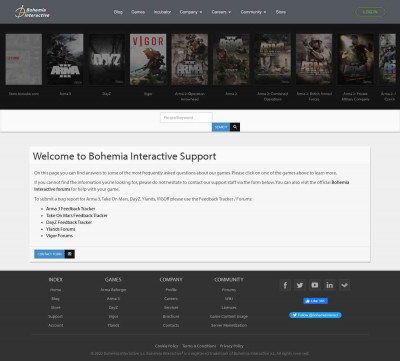Open Bohemia Interactive forums link in paragraph
Viewport: 400px width, 361px height.
[52, 189]
